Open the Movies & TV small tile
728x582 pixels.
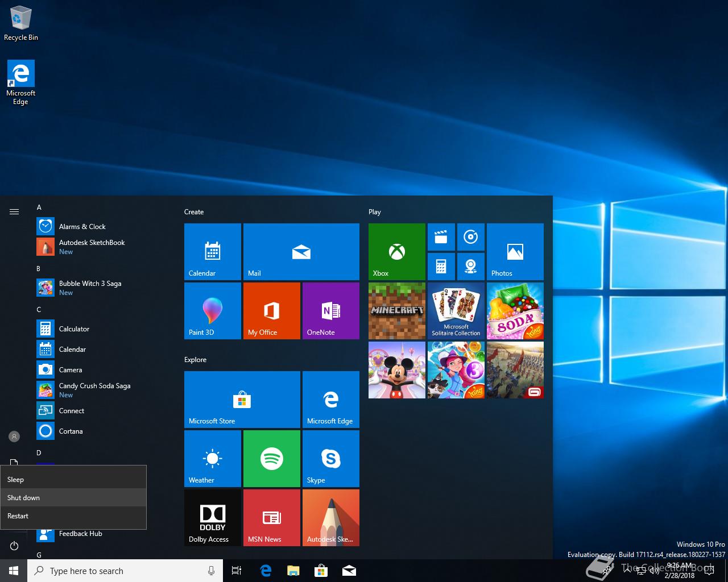point(441,237)
